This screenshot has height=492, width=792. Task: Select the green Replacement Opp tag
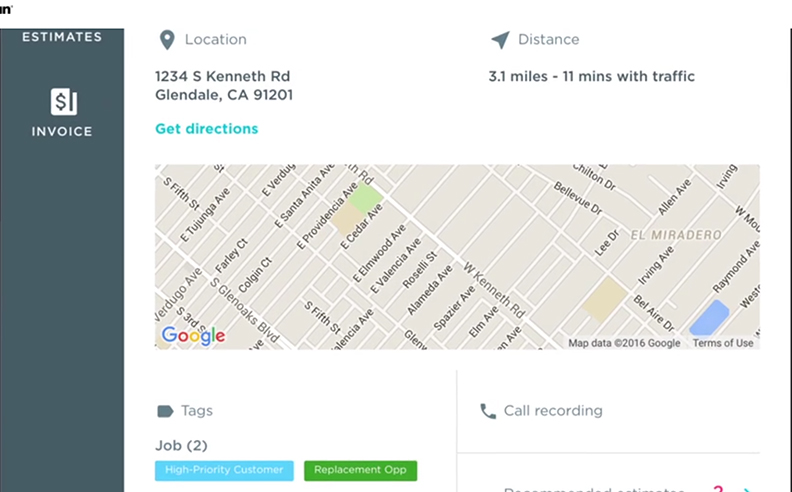(x=360, y=470)
